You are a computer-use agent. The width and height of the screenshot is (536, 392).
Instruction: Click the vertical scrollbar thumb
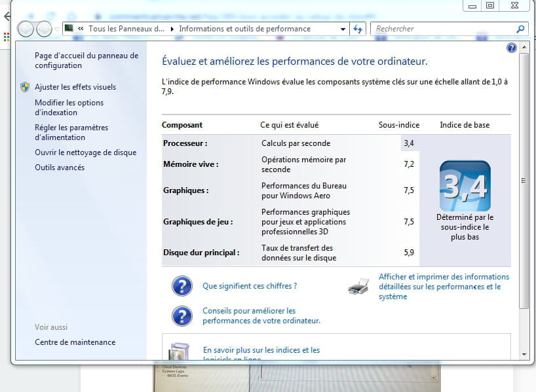524,180
